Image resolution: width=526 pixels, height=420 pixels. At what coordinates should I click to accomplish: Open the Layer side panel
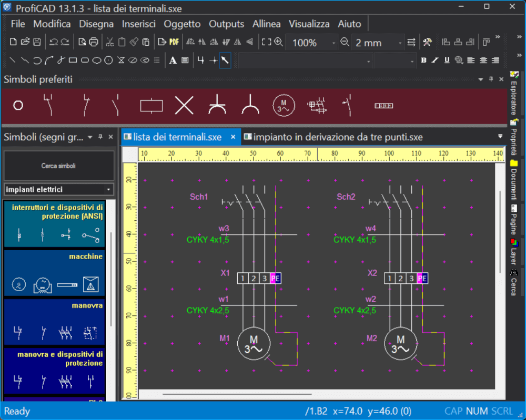coord(513,252)
